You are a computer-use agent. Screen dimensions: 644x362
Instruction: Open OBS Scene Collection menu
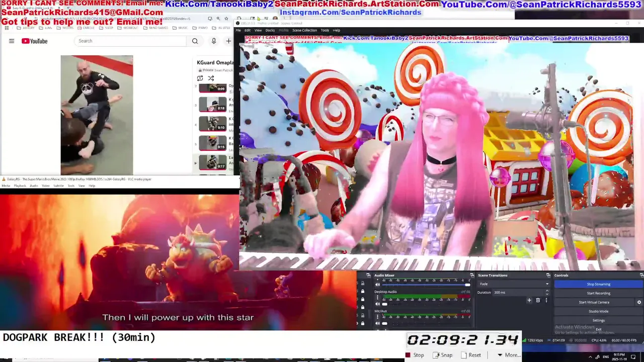click(x=304, y=30)
